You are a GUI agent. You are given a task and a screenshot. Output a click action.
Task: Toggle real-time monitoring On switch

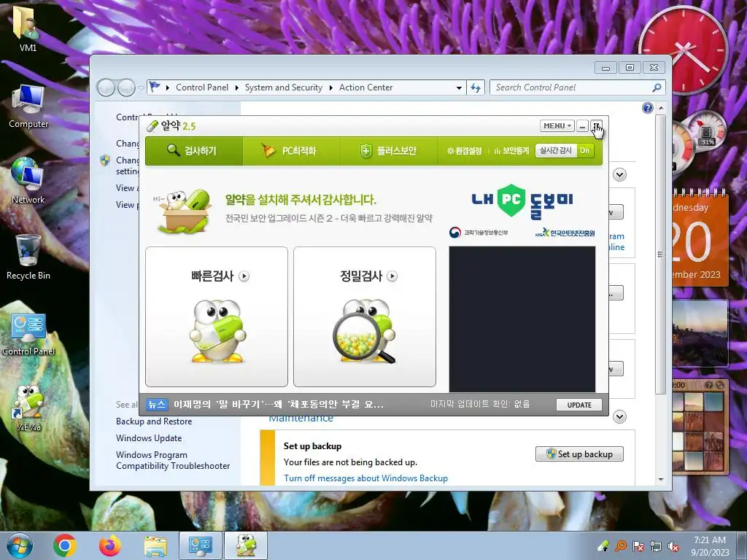coord(584,150)
